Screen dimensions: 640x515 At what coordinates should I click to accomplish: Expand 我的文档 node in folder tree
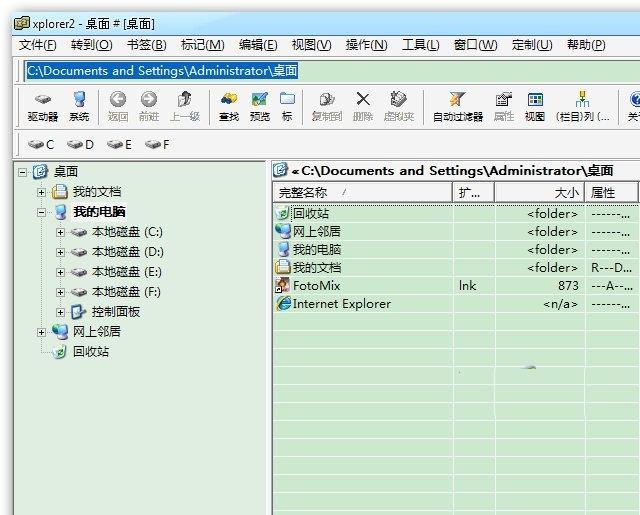click(x=41, y=192)
